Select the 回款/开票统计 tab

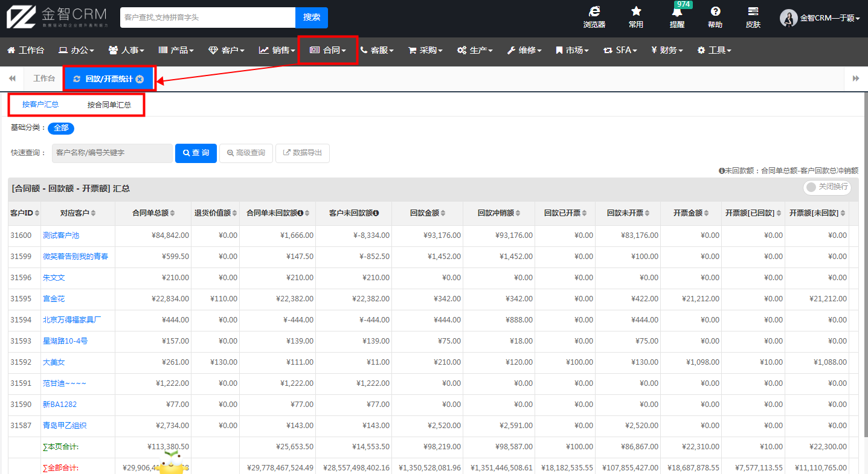109,79
